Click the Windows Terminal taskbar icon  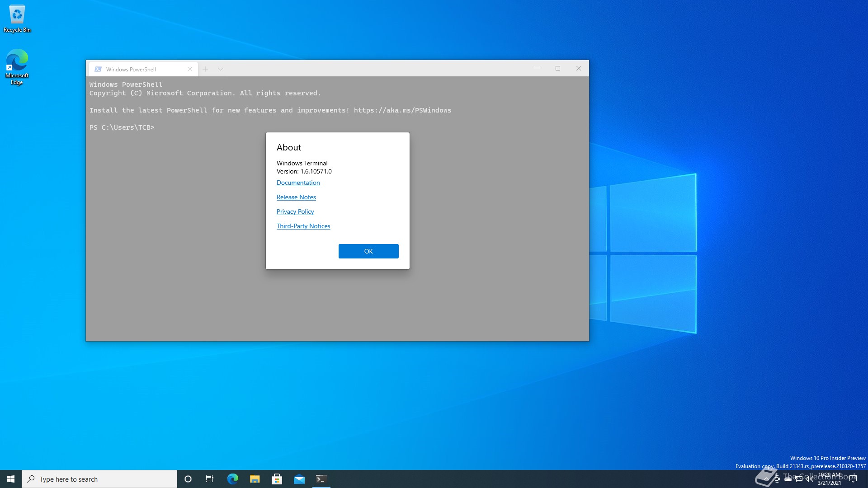pyautogui.click(x=321, y=479)
